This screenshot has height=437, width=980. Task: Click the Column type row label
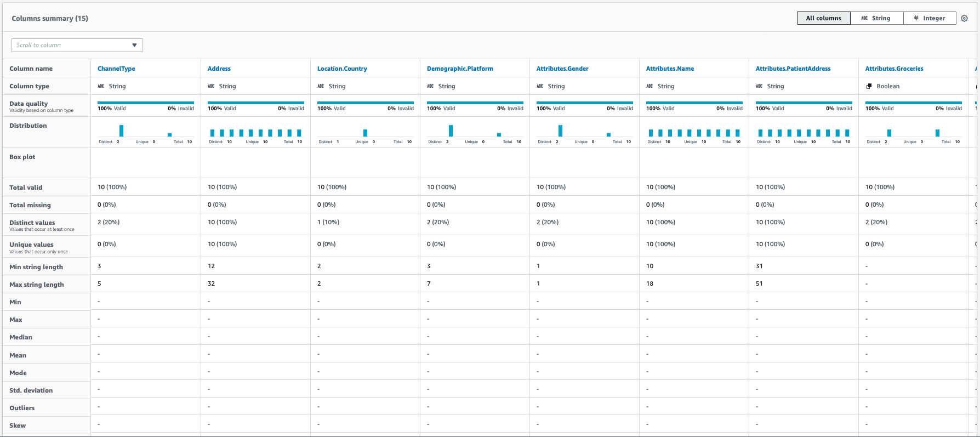click(30, 86)
